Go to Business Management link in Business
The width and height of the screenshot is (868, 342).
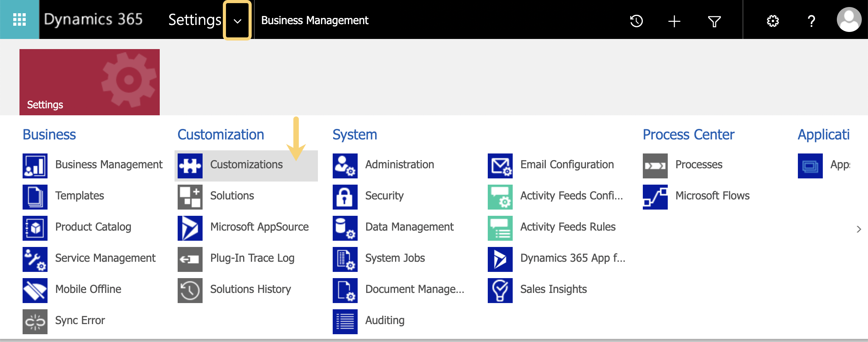point(109,165)
